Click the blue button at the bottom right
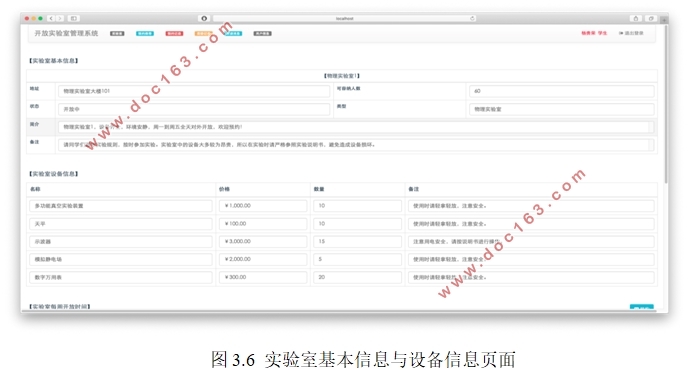The width and height of the screenshot is (696, 391). [x=641, y=307]
